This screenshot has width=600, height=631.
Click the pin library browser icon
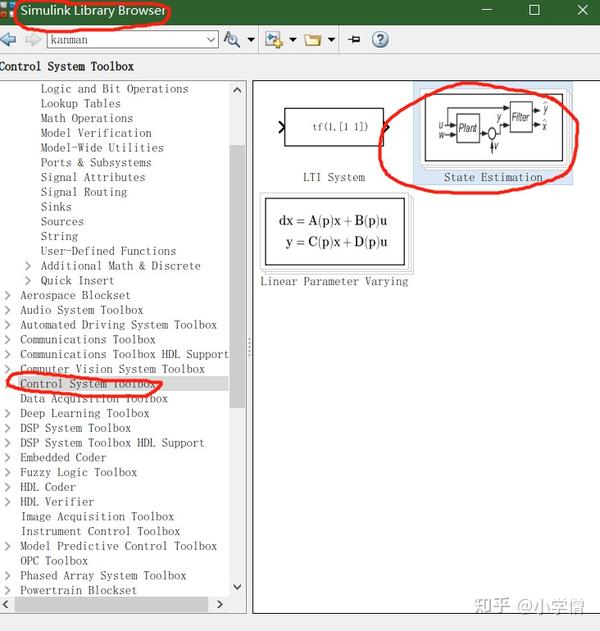coord(354,39)
